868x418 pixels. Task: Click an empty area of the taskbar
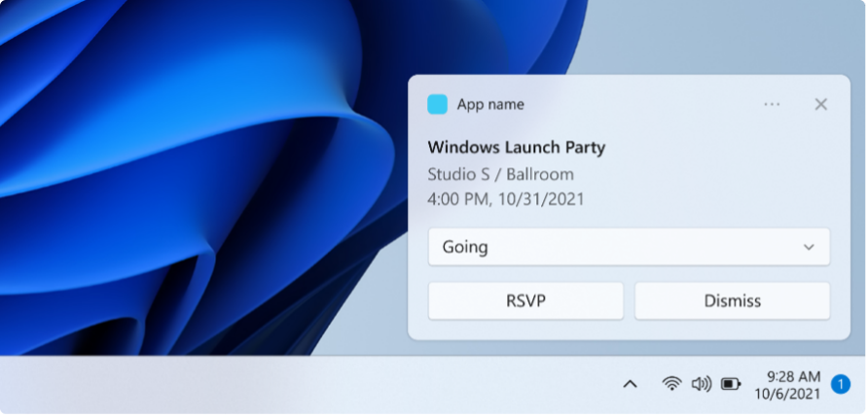click(292, 384)
